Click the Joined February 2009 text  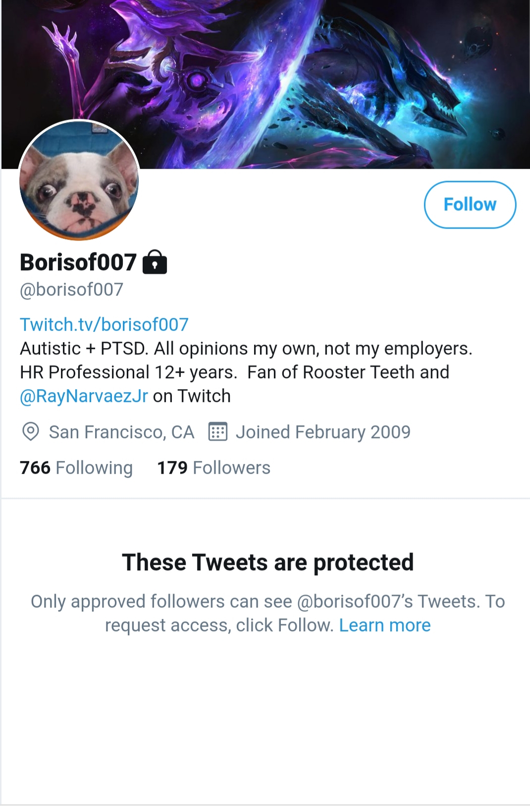323,432
